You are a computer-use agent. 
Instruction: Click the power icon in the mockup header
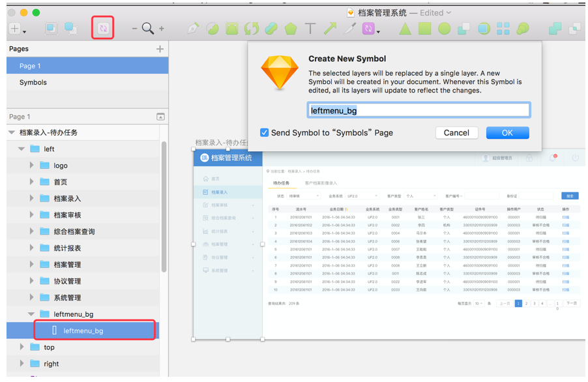(x=575, y=158)
